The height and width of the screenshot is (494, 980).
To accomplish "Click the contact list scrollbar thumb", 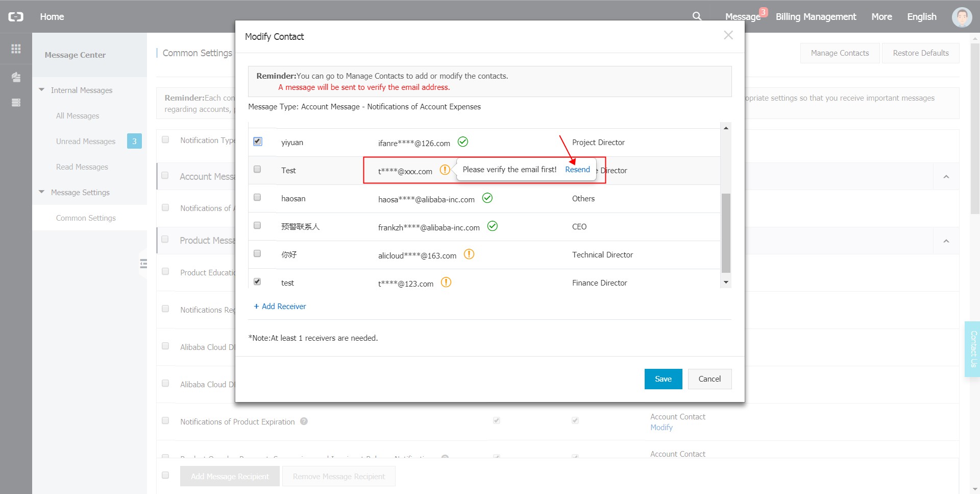I will point(726,233).
